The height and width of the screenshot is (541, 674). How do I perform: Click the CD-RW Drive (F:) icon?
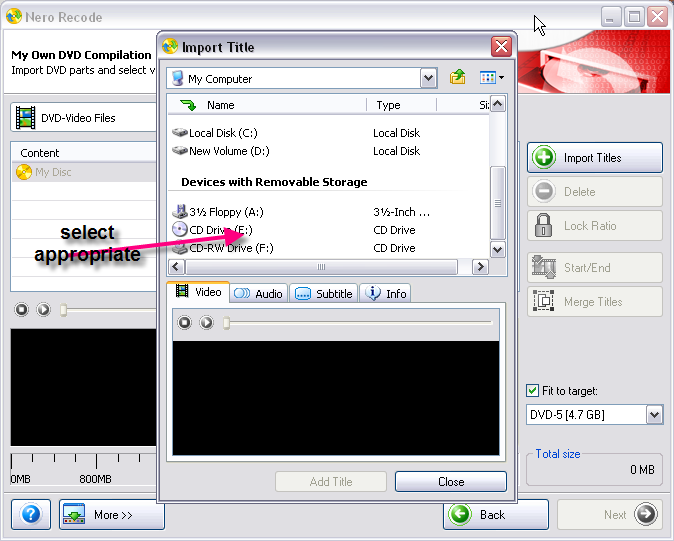[x=180, y=248]
